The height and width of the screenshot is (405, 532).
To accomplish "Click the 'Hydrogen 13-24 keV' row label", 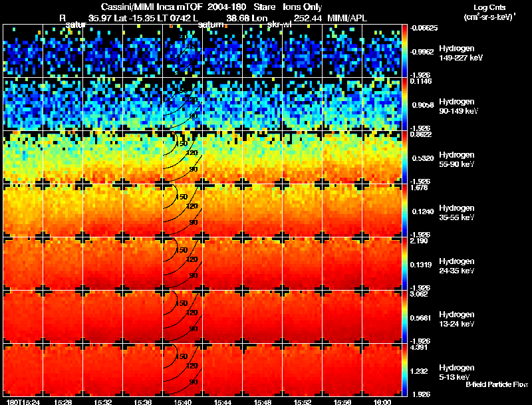I will (x=457, y=319).
